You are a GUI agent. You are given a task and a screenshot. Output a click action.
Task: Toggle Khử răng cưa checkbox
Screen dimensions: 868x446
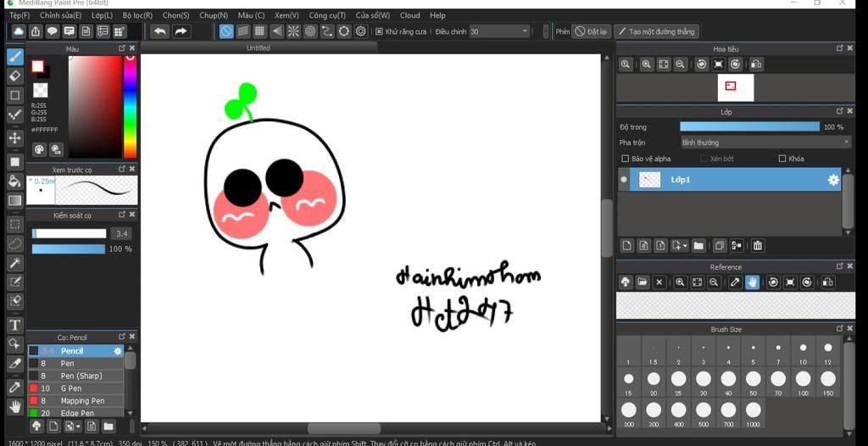379,31
